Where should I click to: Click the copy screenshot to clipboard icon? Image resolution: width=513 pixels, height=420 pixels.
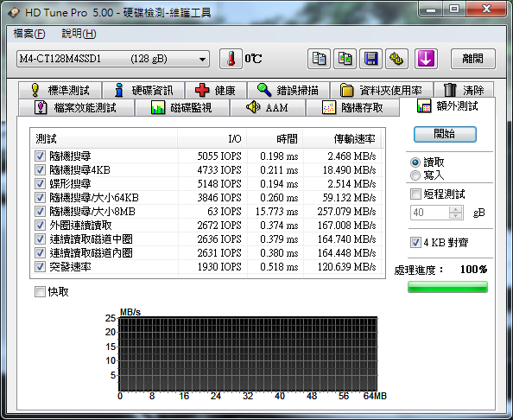pos(345,59)
